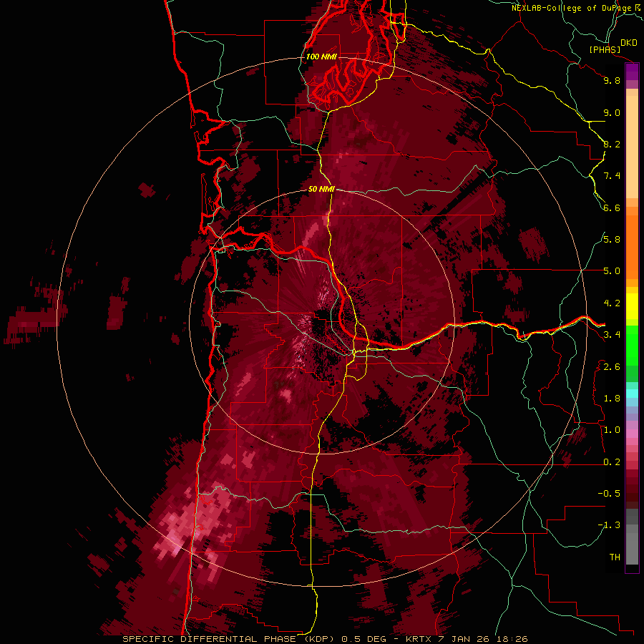The height and width of the screenshot is (644, 644).
Task: Click the 6.6 value on color scale
Action: [612, 208]
